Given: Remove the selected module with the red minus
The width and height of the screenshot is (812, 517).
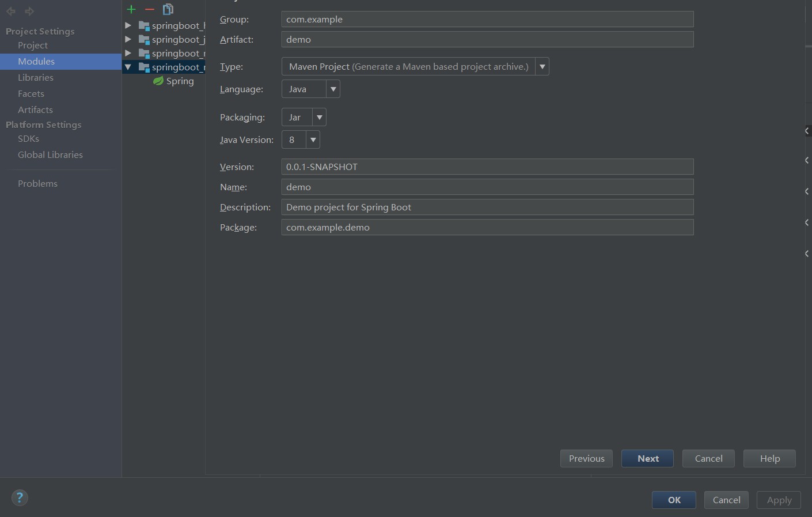Looking at the screenshot, I should click(x=150, y=9).
